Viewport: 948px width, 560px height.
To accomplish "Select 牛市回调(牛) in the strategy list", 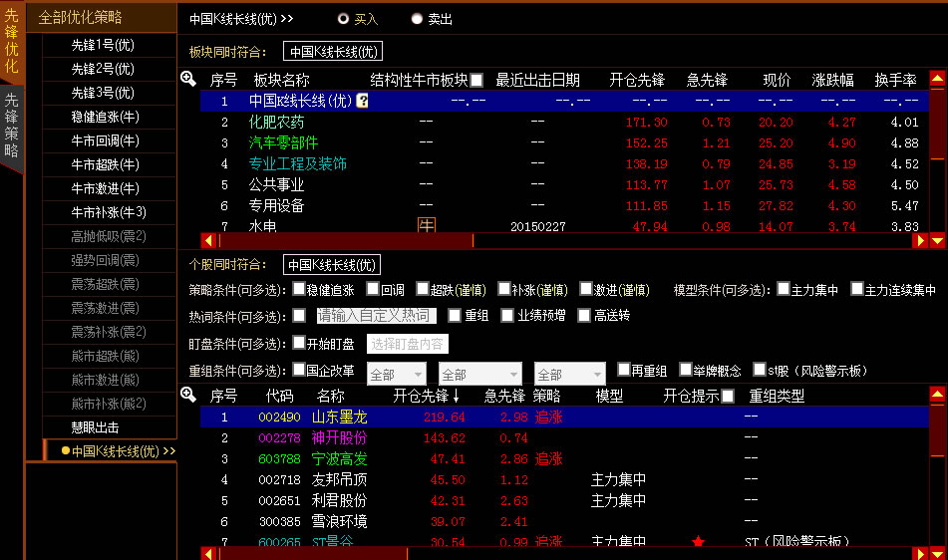I will tap(105, 140).
